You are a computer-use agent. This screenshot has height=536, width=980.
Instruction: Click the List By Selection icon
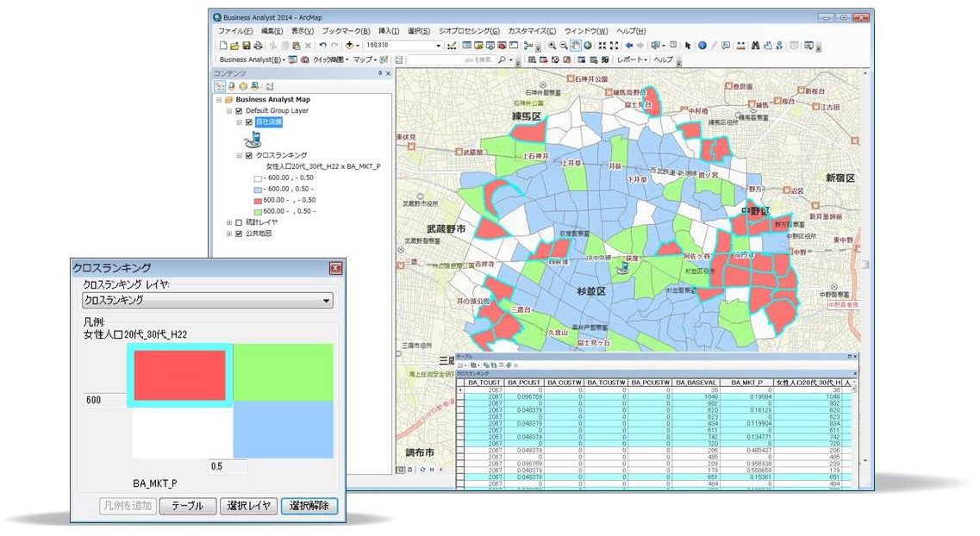coord(254,86)
